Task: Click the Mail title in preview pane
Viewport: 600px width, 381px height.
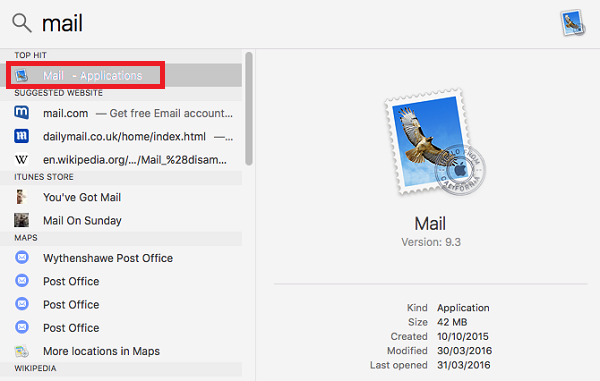Action: (430, 223)
